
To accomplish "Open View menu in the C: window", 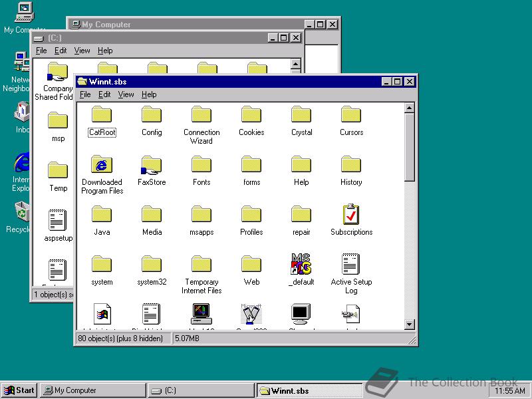I will click(x=82, y=51).
